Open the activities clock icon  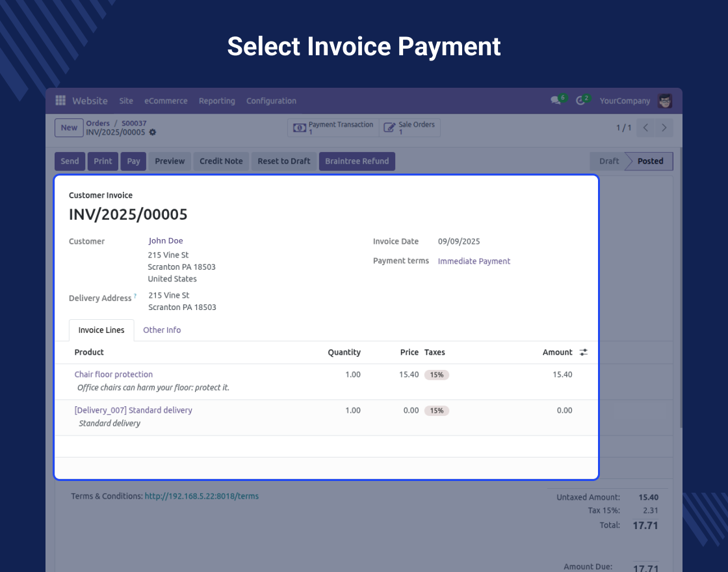click(x=580, y=101)
